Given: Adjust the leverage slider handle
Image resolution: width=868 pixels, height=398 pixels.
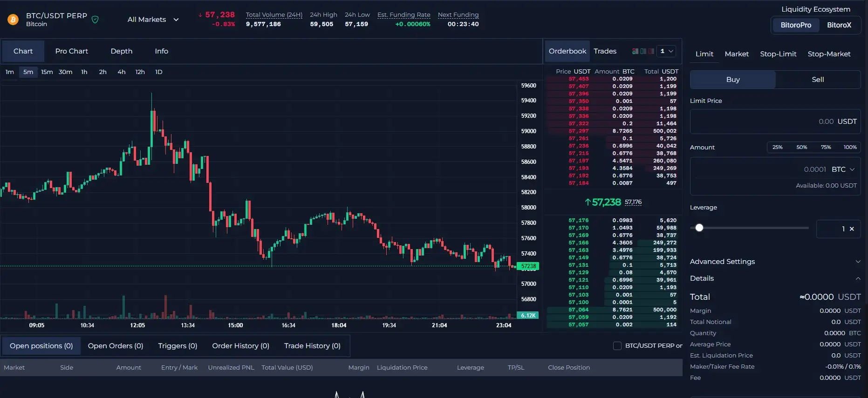Looking at the screenshot, I should (699, 228).
